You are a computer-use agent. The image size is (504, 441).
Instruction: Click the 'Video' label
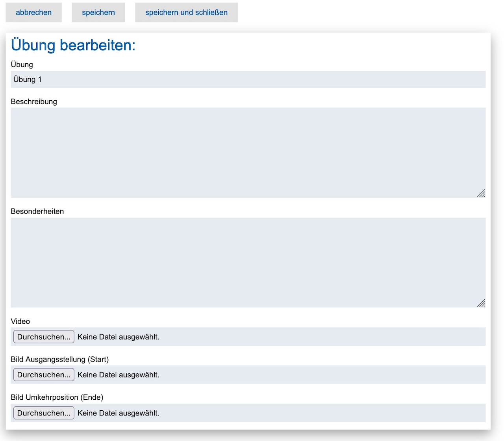tap(20, 321)
